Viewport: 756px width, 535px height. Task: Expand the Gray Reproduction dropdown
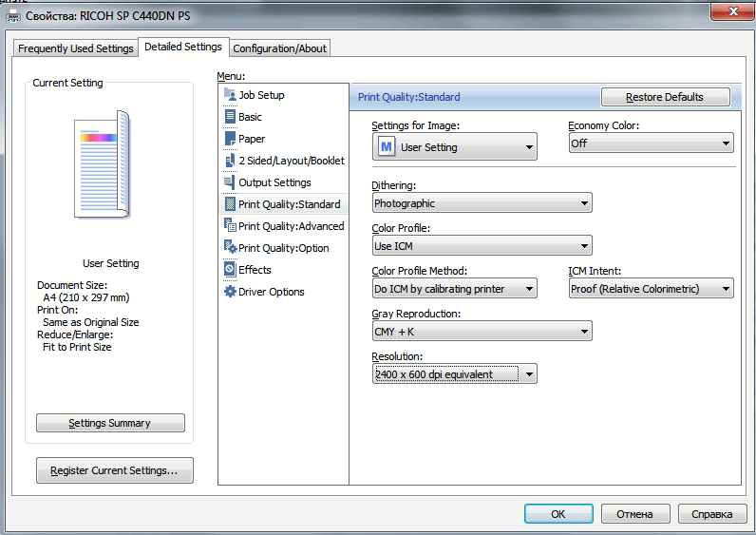click(482, 332)
